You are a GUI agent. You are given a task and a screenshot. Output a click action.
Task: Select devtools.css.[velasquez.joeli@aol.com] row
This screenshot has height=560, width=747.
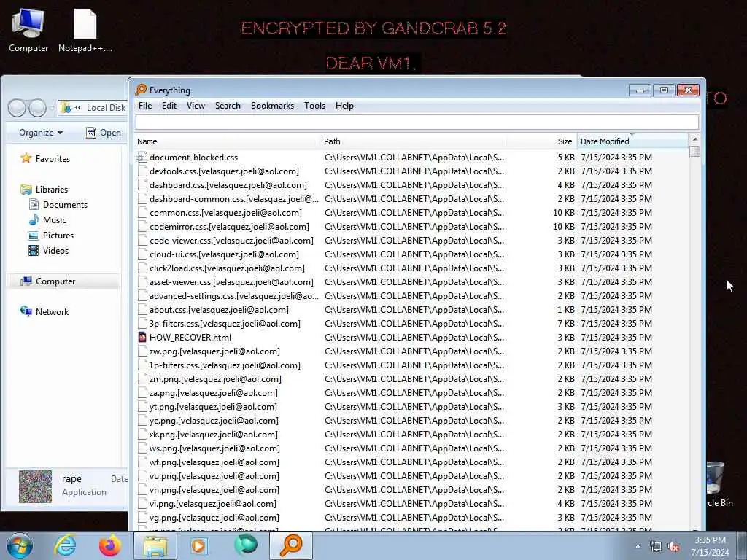click(x=412, y=171)
